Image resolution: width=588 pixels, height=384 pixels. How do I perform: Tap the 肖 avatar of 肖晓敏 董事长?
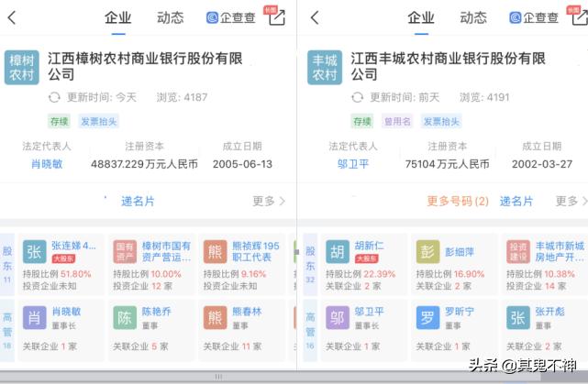click(35, 318)
